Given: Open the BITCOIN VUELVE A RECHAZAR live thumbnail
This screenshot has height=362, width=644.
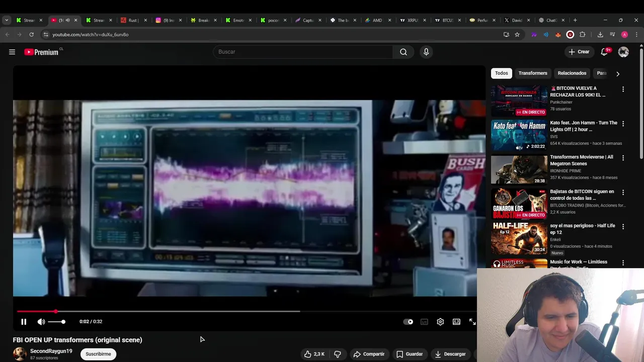Looking at the screenshot, I should [x=519, y=101].
